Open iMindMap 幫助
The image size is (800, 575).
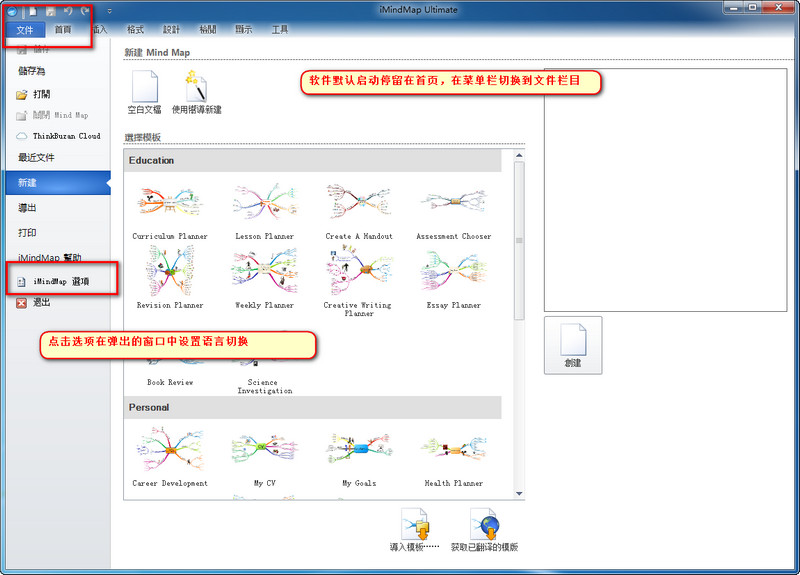coord(49,257)
